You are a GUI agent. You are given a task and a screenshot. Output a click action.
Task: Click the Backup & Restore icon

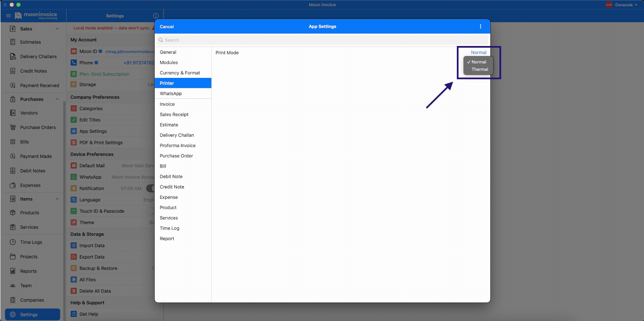tap(74, 268)
